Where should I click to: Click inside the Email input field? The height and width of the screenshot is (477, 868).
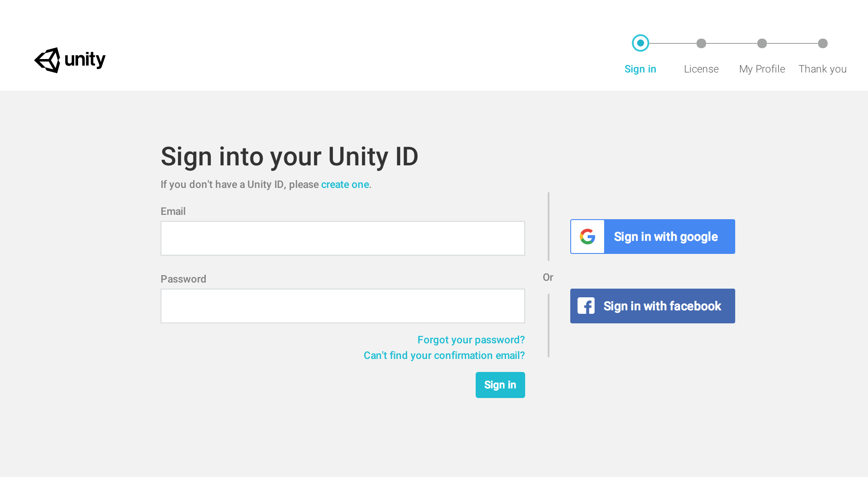click(342, 238)
